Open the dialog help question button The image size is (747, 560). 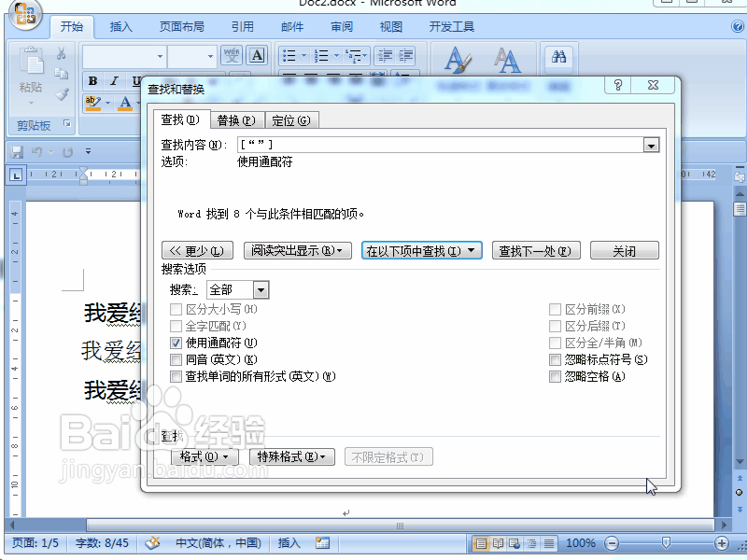point(618,85)
